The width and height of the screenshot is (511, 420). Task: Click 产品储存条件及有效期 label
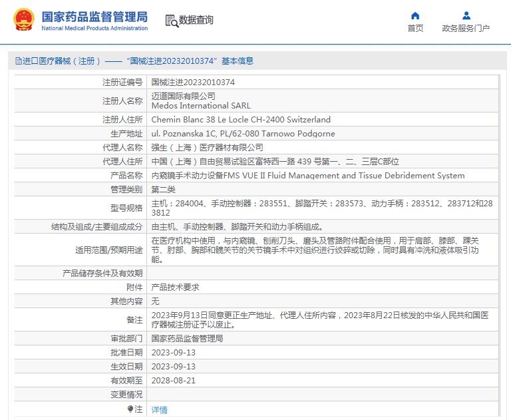coord(102,274)
